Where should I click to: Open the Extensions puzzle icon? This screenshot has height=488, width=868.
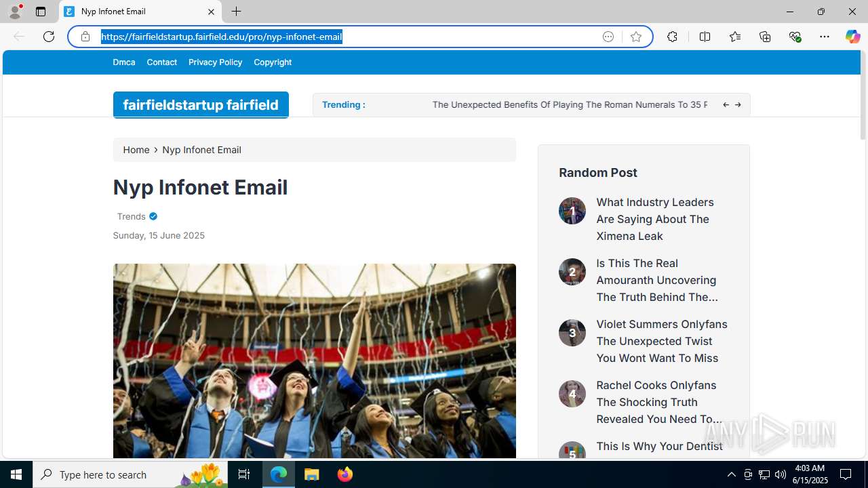672,37
